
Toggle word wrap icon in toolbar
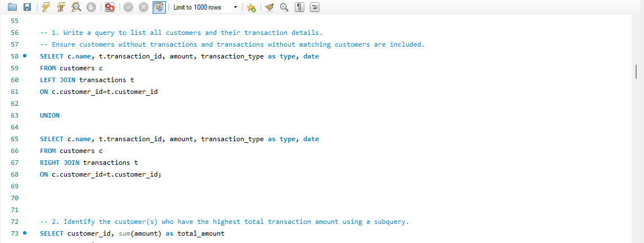(314, 7)
